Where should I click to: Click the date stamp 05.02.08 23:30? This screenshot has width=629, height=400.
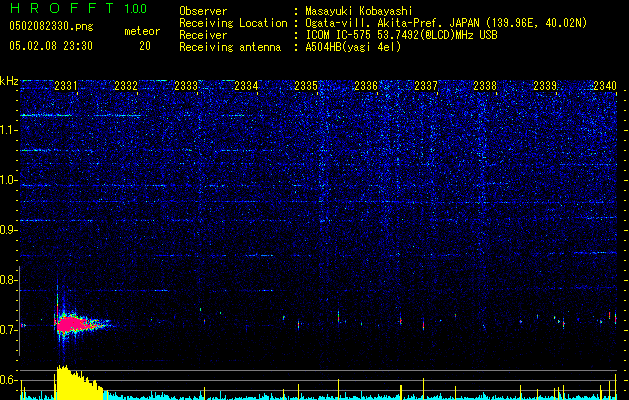point(51,46)
